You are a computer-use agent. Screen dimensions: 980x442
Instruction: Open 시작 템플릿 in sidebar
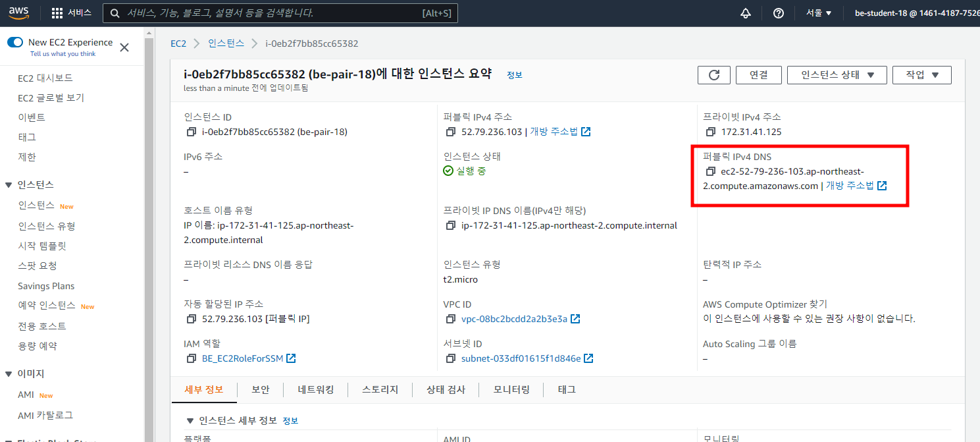(x=42, y=246)
